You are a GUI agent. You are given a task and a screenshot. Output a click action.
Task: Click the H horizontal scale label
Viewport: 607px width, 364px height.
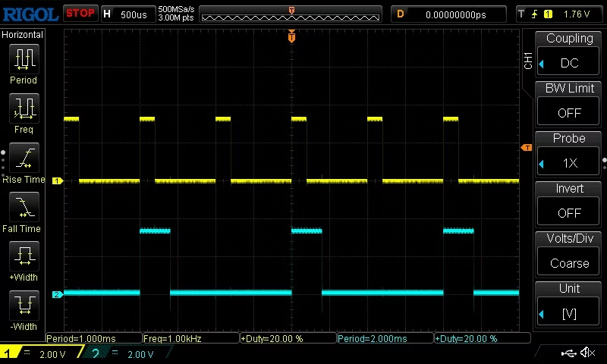[107, 14]
